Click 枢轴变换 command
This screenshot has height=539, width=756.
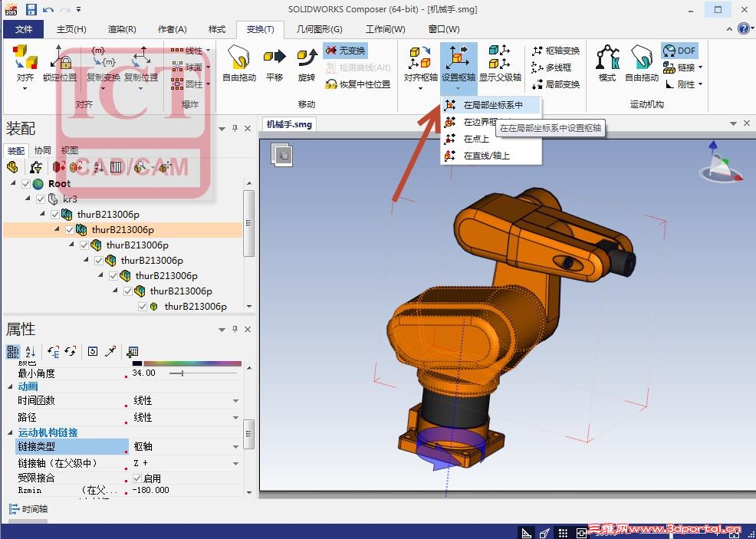pyautogui.click(x=555, y=51)
